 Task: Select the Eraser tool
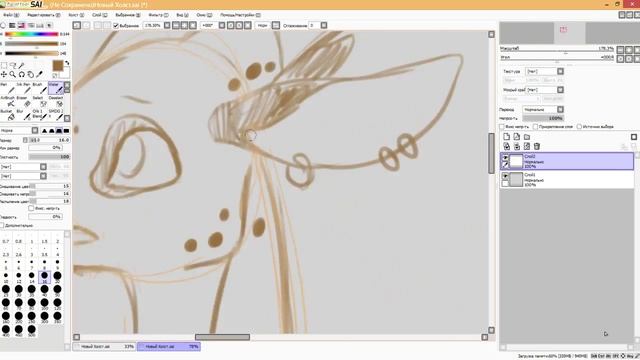pos(24,102)
